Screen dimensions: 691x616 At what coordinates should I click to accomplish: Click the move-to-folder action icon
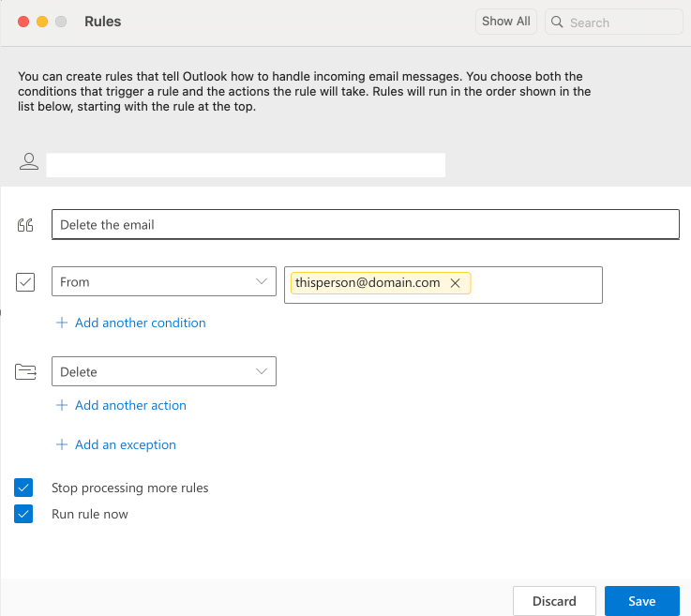pyautogui.click(x=25, y=372)
